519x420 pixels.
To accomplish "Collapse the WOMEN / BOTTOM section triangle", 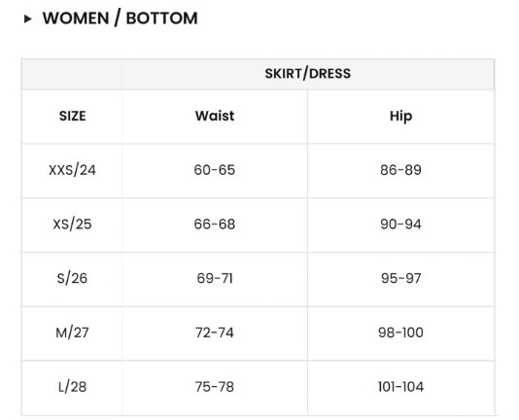I will (x=28, y=18).
